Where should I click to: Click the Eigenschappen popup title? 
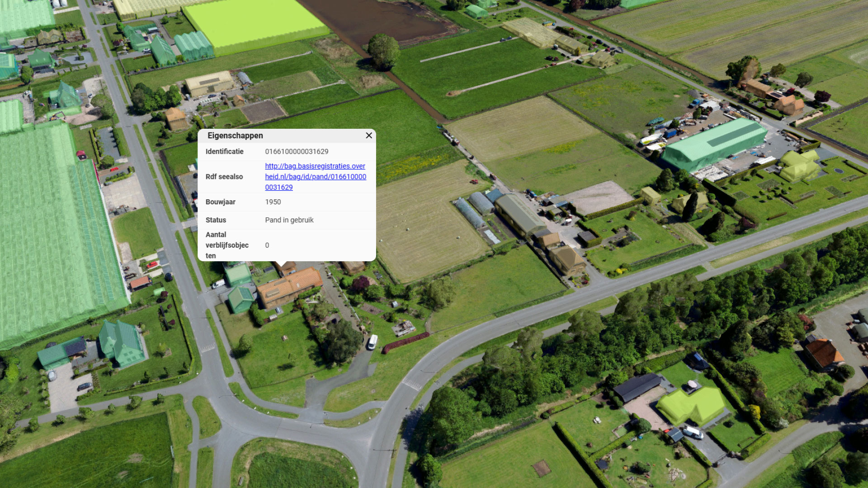[235, 136]
